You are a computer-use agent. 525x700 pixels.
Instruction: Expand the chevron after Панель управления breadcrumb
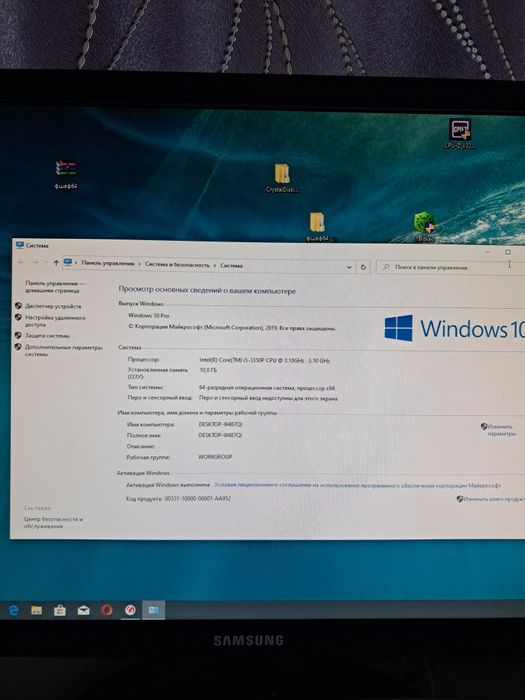(x=140, y=264)
